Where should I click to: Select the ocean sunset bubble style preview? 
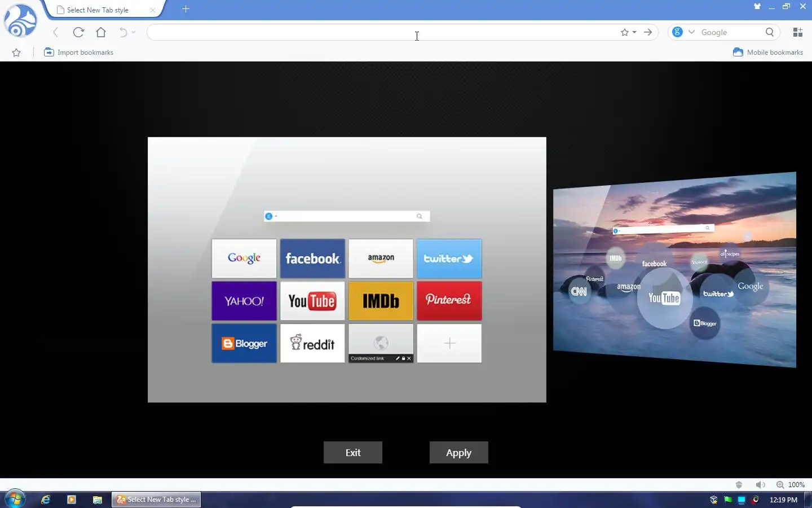tap(674, 270)
